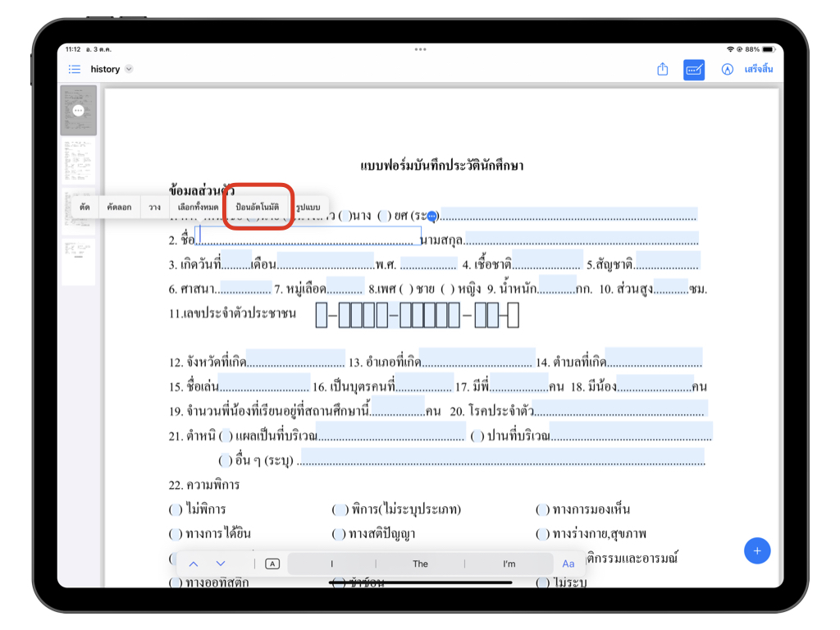The width and height of the screenshot is (840, 630).
Task: Jump to previous field with up arrow
Action: (194, 564)
